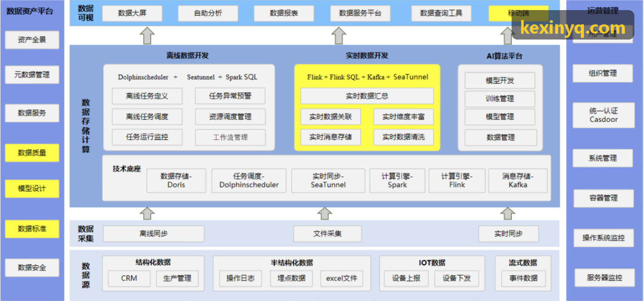Open the 计算引擎-Flink box
This screenshot has width=644, height=301.
(457, 181)
